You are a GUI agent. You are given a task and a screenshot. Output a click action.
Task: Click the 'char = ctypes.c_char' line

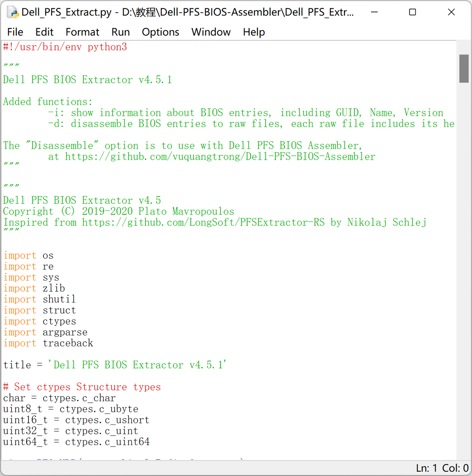click(59, 398)
